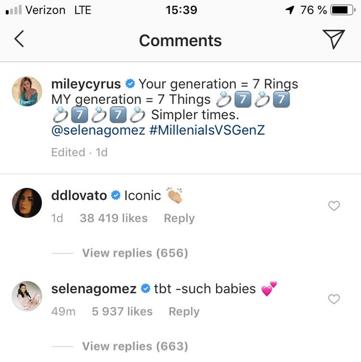Open mileycyrus username link
361x362 pixels.
(x=86, y=84)
